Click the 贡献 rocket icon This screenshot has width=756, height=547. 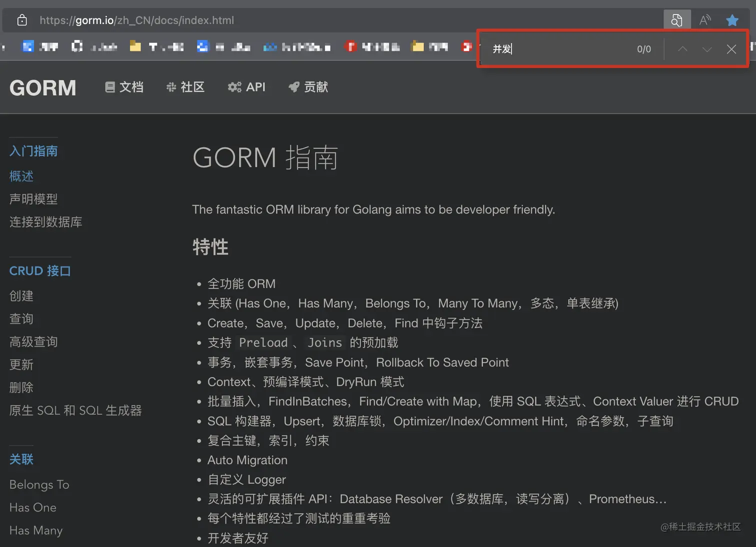pyautogui.click(x=294, y=87)
